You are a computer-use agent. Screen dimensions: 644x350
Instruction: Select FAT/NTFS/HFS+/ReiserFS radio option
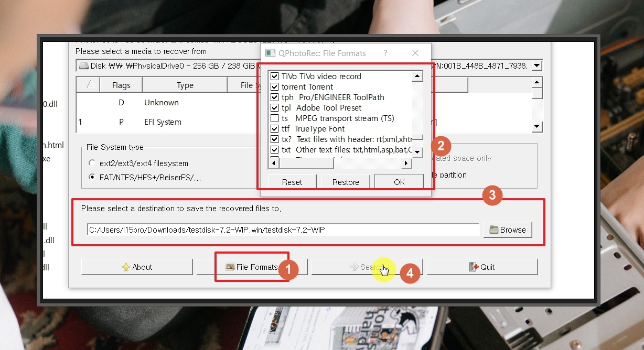coord(92,177)
